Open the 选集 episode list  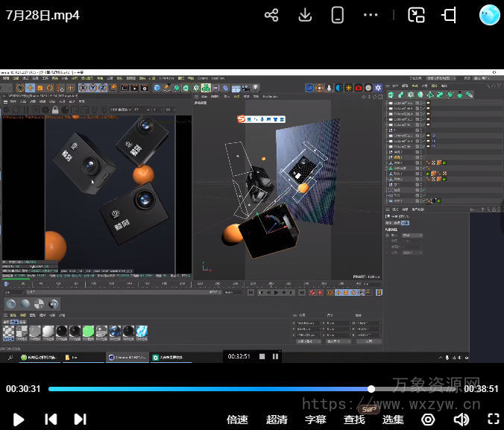point(393,420)
